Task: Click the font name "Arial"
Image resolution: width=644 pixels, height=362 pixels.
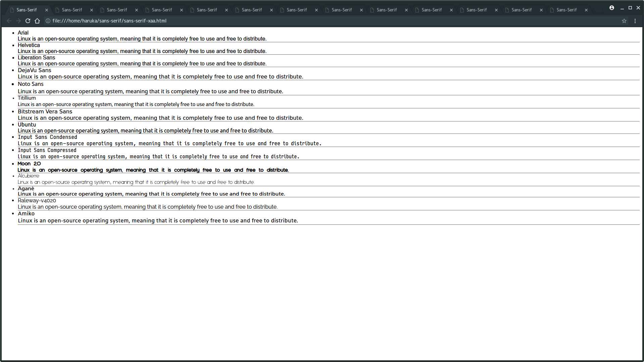Action: coord(23,33)
